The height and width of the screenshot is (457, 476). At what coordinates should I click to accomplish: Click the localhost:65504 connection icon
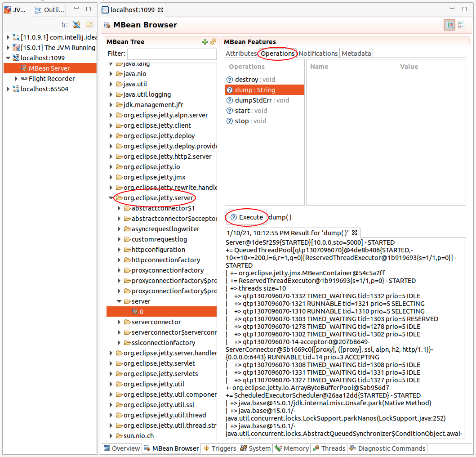coord(16,89)
